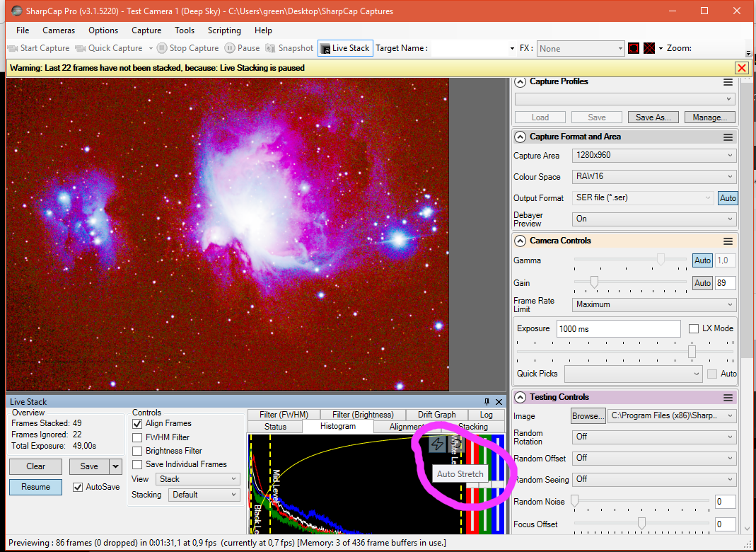This screenshot has height=552, width=756.
Task: Click the Browse button for test image
Action: click(588, 416)
